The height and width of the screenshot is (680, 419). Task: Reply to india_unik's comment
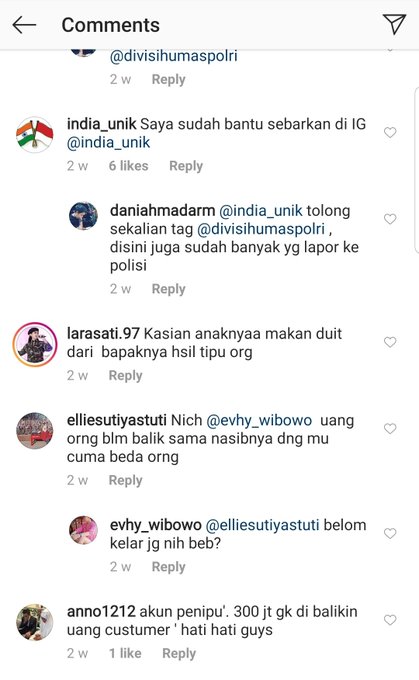(186, 166)
